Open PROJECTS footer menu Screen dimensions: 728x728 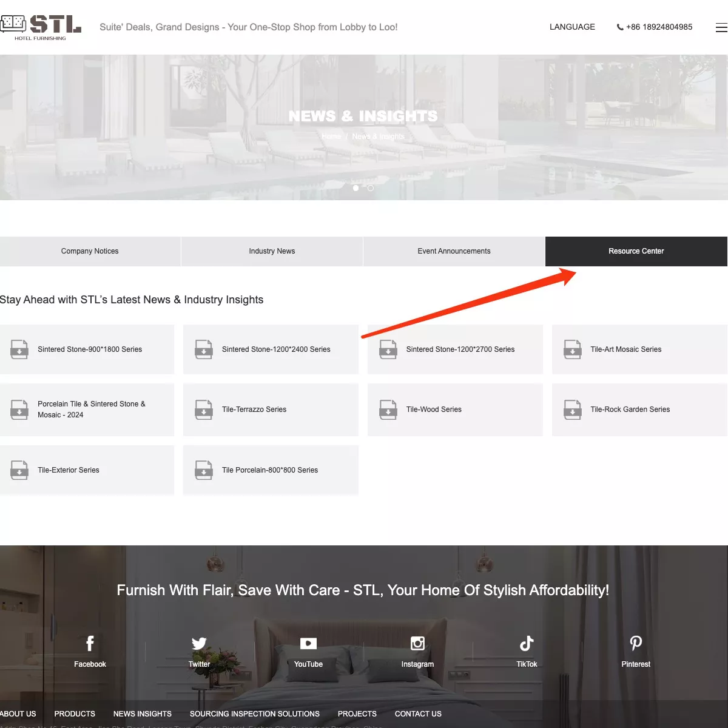(357, 714)
